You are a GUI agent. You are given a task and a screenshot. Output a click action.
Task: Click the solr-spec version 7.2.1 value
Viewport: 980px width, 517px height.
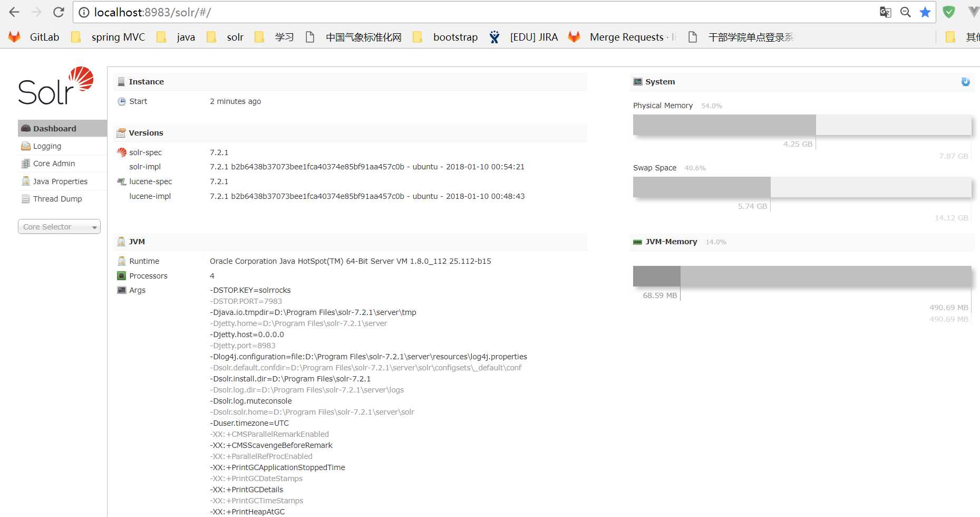[x=219, y=152]
